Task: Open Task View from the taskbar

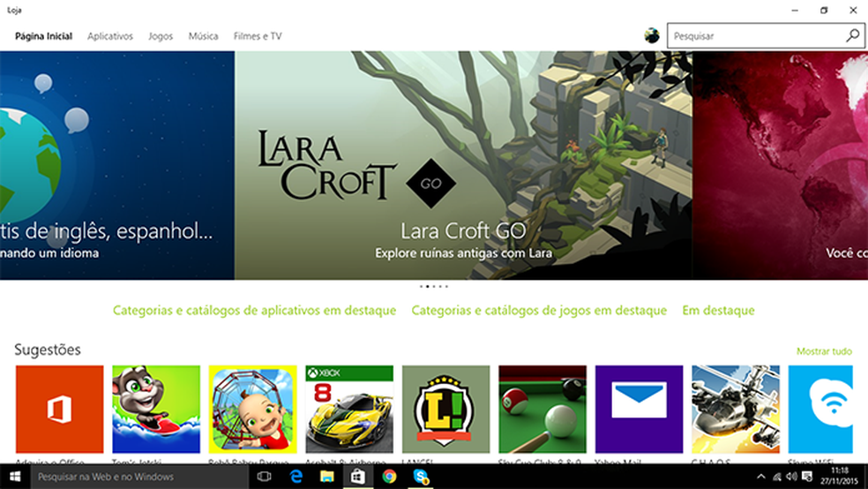Action: pos(264,477)
